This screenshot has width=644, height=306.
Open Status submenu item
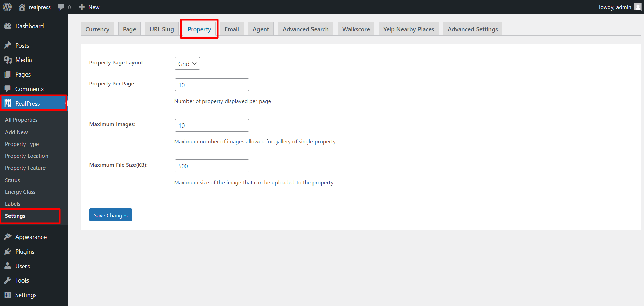click(13, 180)
